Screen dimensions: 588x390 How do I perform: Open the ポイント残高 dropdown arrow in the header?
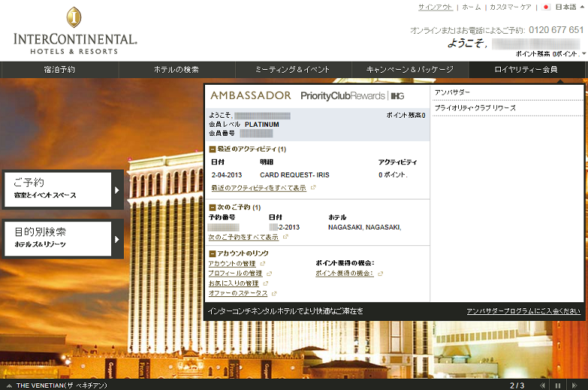584,54
